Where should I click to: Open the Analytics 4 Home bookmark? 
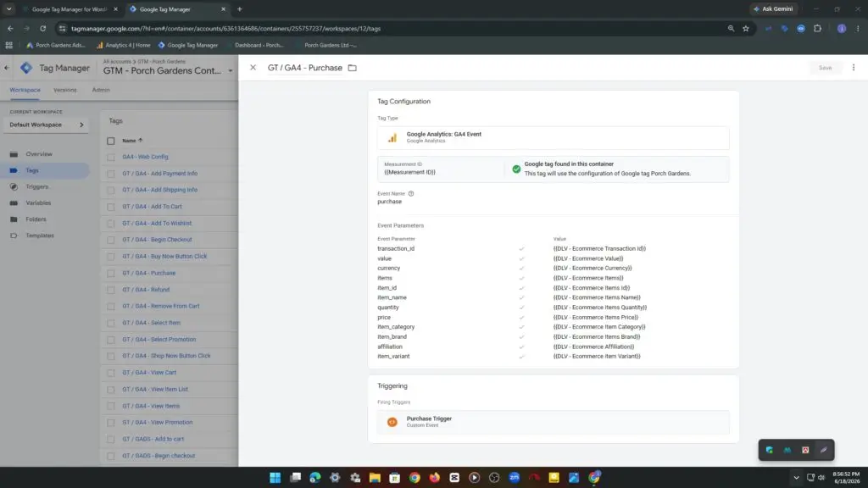pyautogui.click(x=124, y=46)
